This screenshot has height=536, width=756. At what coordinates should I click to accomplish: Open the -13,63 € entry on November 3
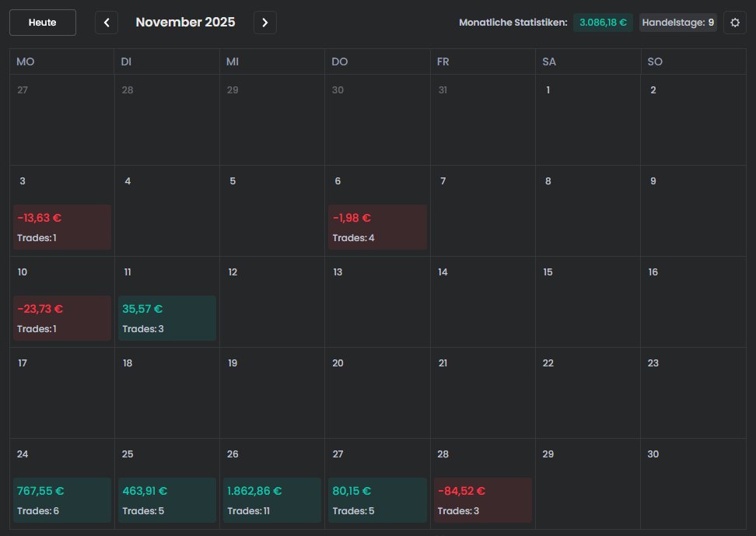(x=62, y=227)
